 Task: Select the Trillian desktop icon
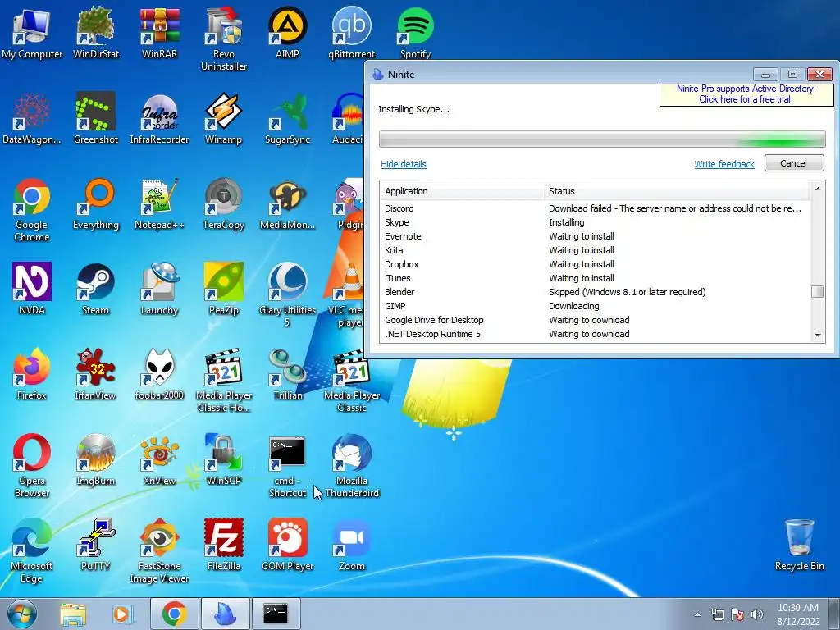[x=287, y=374]
